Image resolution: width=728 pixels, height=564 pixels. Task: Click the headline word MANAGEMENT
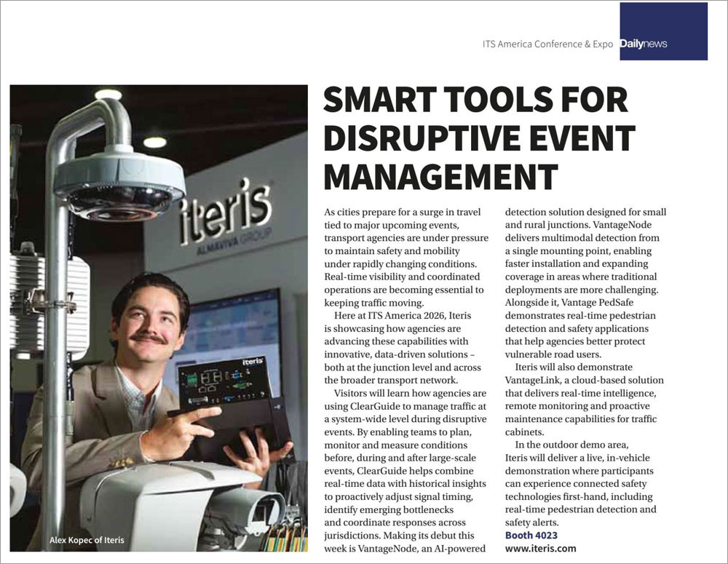(440, 177)
